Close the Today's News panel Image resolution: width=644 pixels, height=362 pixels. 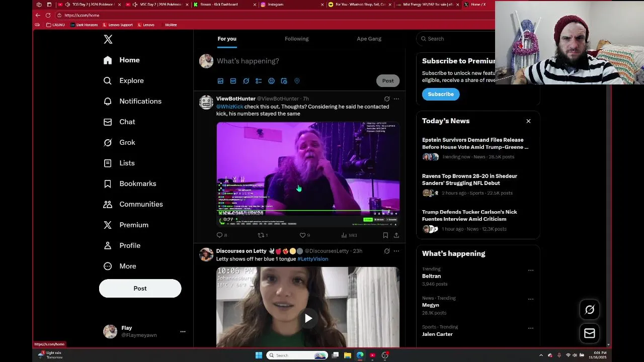(x=528, y=121)
